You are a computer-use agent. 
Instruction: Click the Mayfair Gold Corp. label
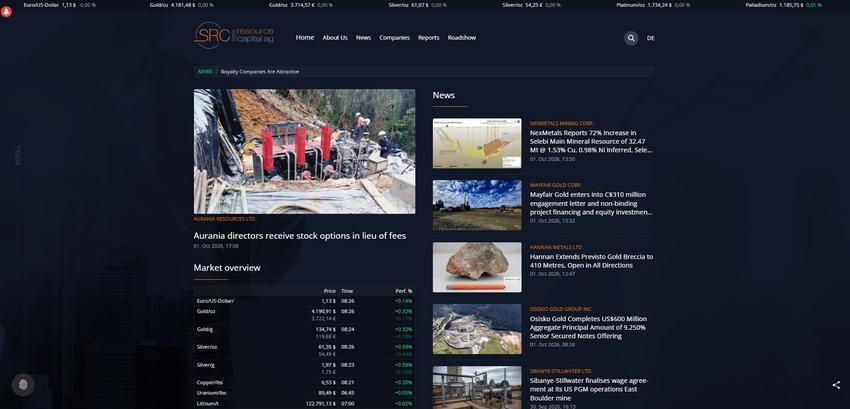(x=555, y=186)
